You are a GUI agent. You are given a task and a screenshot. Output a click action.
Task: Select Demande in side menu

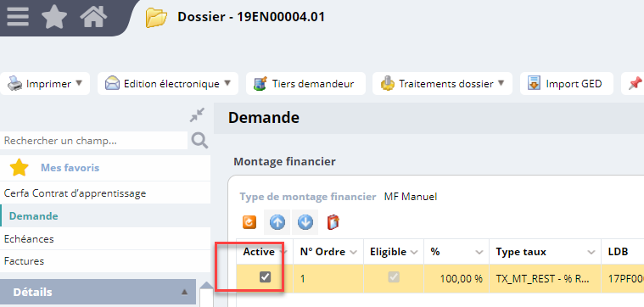tap(105, 216)
